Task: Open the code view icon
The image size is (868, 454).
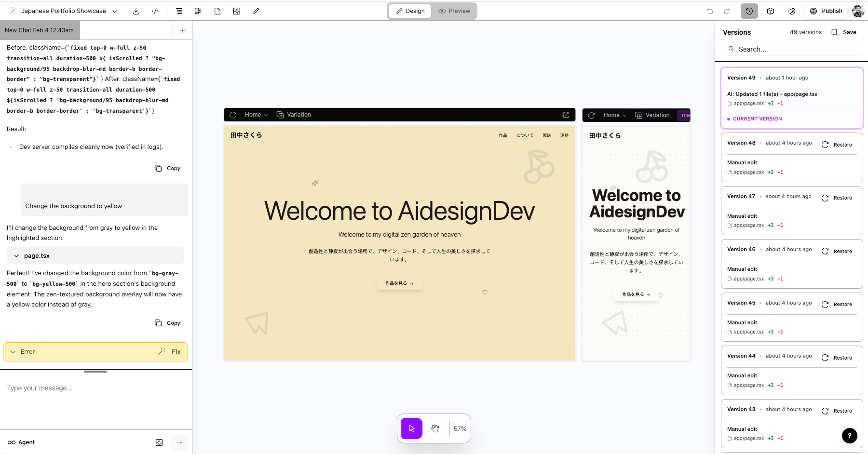Action: coord(155,11)
